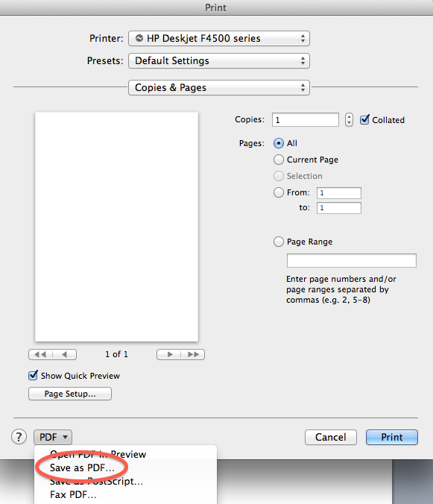Toggle Show Quick Preview checkbox
Image resolution: width=433 pixels, height=504 pixels.
tap(33, 375)
